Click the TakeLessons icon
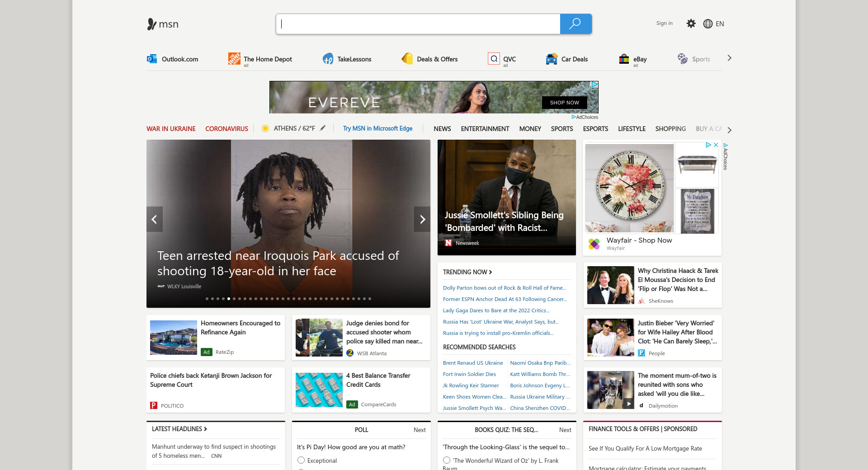The width and height of the screenshot is (868, 470). (328, 59)
